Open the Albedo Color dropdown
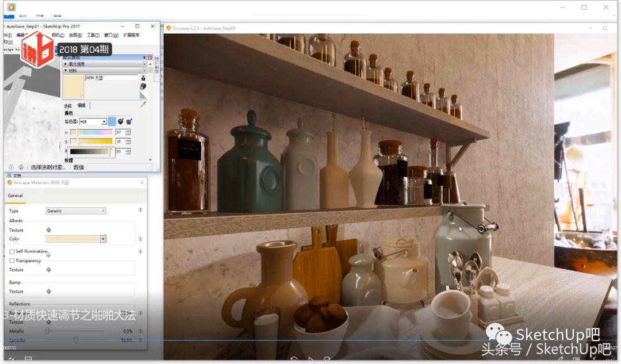 click(x=103, y=239)
